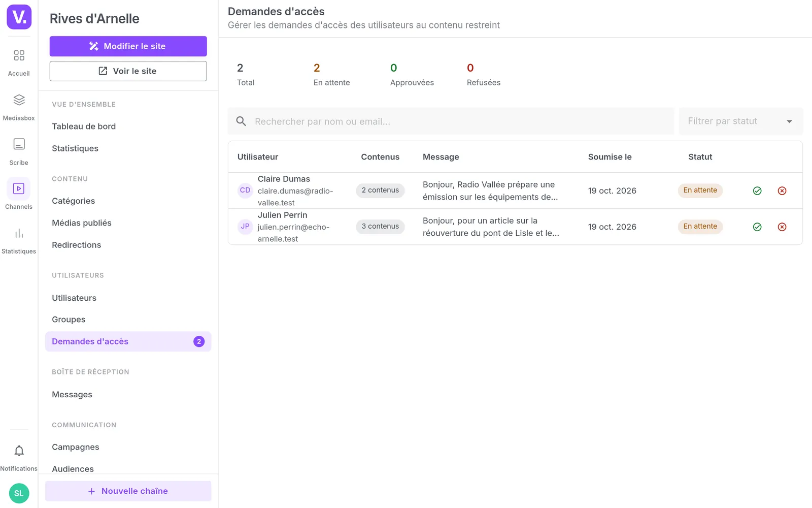Click the Nouvelle chaîne button

(128, 491)
